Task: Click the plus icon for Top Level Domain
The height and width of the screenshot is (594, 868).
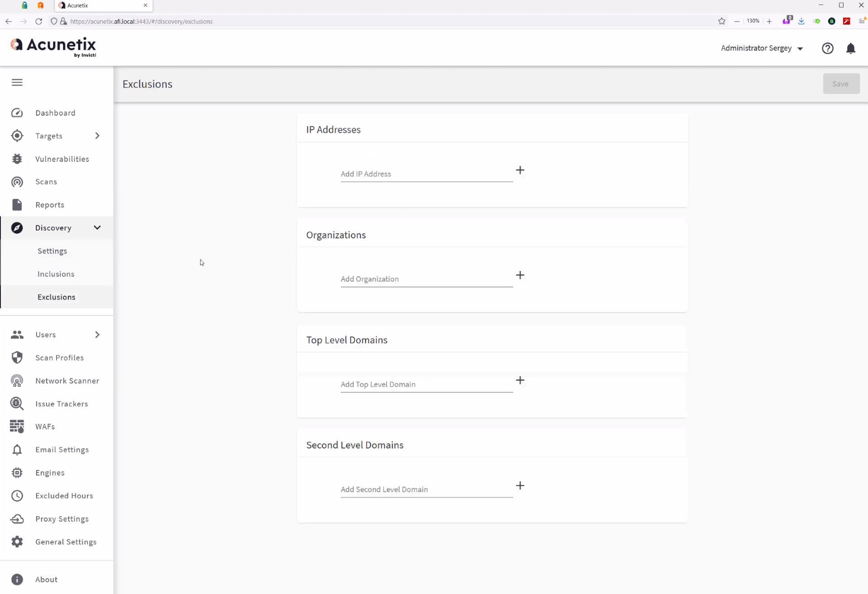Action: point(520,380)
